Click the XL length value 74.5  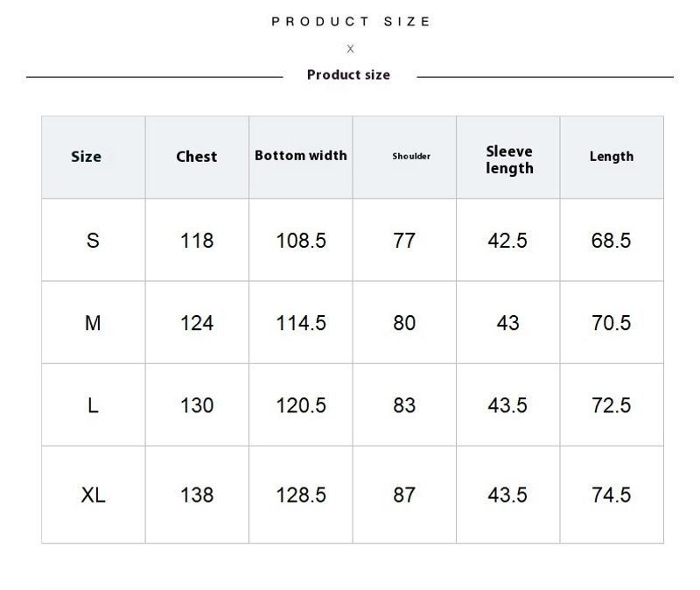(611, 495)
